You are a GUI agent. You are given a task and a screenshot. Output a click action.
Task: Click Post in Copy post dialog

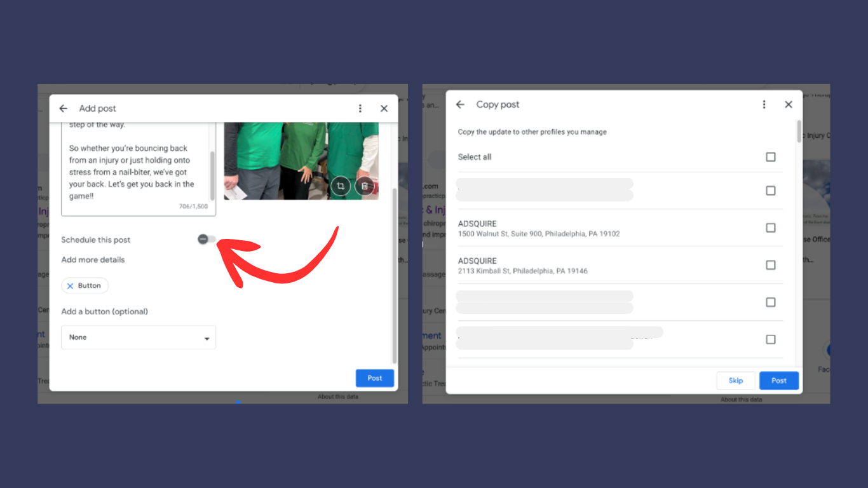point(778,381)
